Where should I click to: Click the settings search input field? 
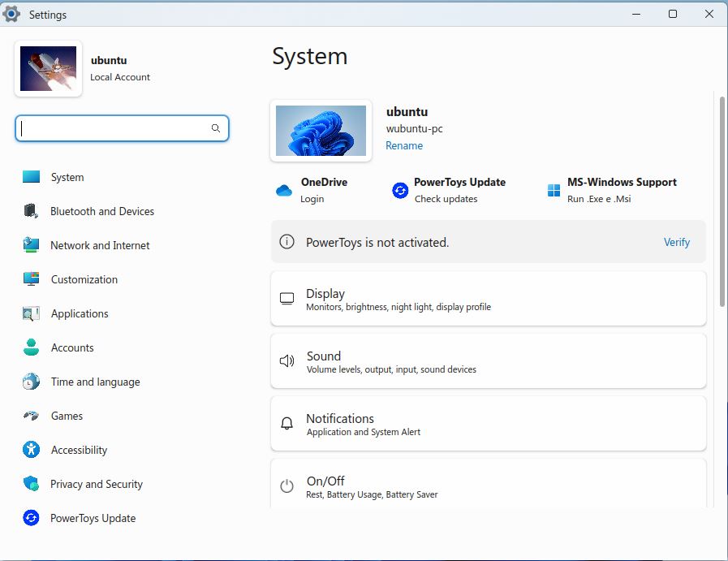coord(114,128)
